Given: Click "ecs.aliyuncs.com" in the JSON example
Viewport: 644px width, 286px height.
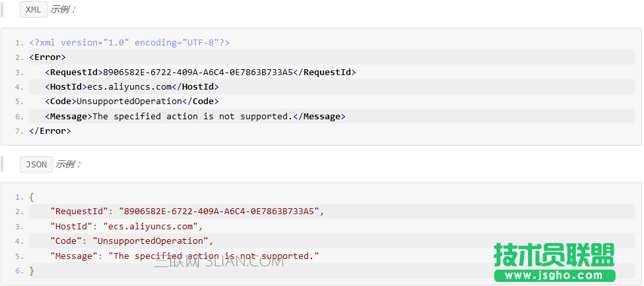Looking at the screenshot, I should pyautogui.click(x=152, y=226).
